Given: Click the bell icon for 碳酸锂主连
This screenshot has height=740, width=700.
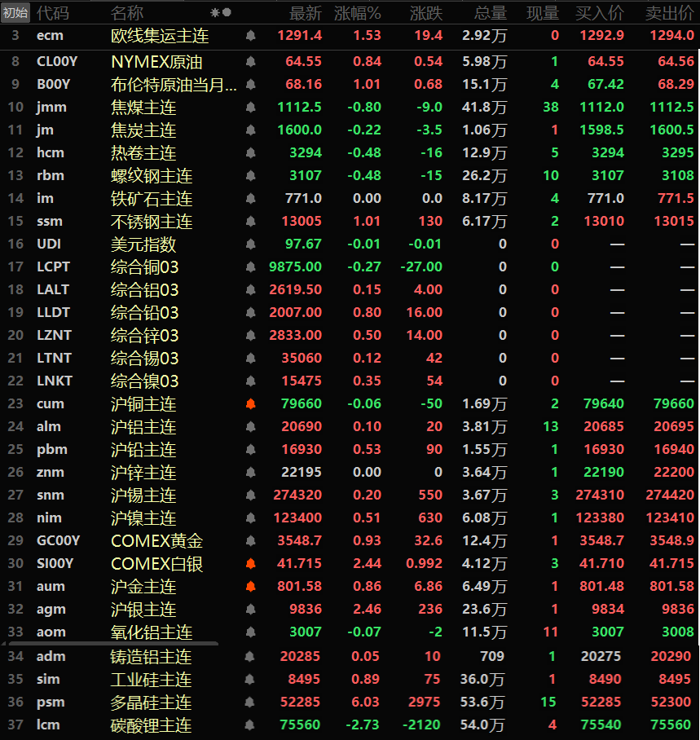Looking at the screenshot, I should [250, 725].
